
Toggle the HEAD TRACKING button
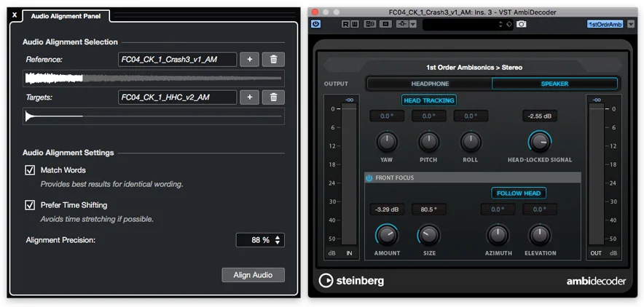click(x=429, y=100)
